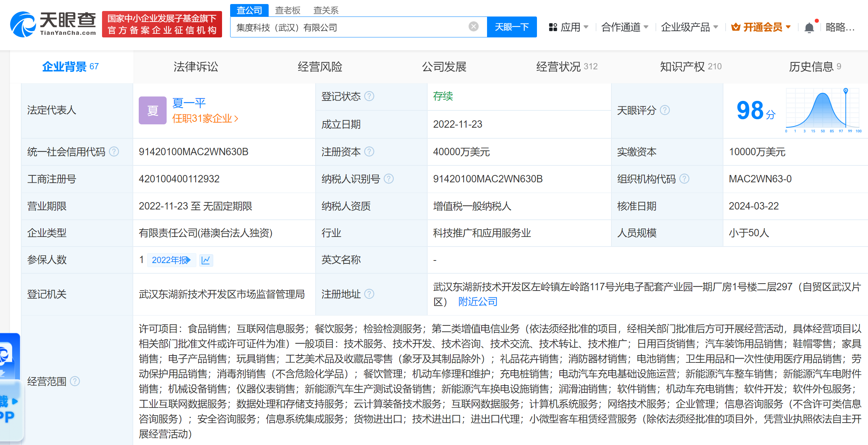
Task: Click the trend chart icon beside 2022年报
Action: pos(206,260)
